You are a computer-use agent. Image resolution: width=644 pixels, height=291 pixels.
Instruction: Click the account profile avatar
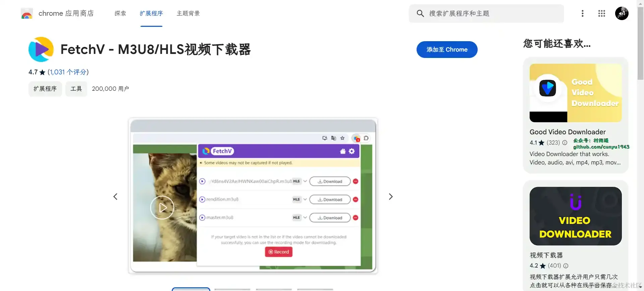pyautogui.click(x=622, y=13)
